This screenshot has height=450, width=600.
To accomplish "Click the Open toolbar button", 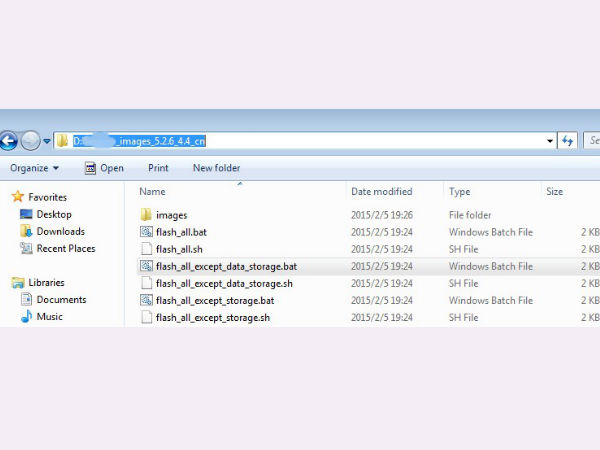I will 104,168.
